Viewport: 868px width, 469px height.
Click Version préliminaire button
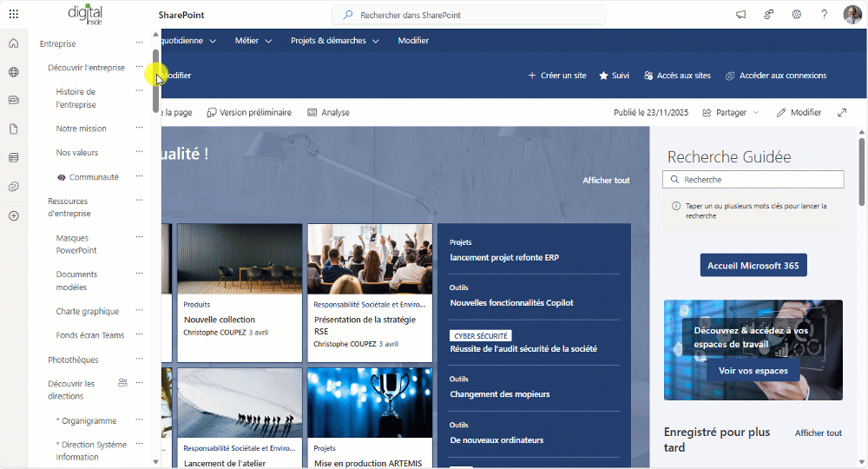pyautogui.click(x=249, y=112)
